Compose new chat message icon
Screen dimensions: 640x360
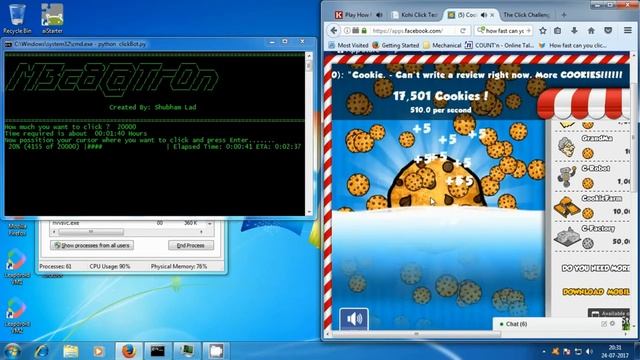tap(604, 324)
